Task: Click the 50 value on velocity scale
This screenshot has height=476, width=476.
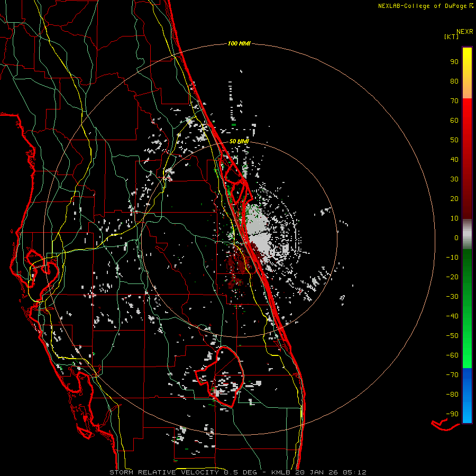Action: pyautogui.click(x=454, y=140)
